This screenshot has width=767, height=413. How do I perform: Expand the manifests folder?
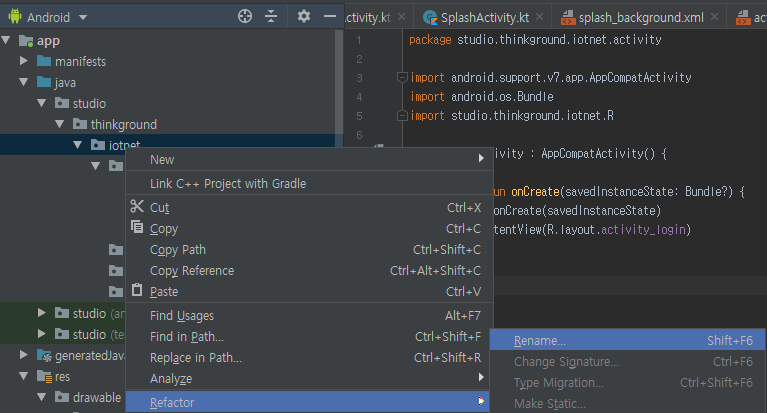pos(23,61)
